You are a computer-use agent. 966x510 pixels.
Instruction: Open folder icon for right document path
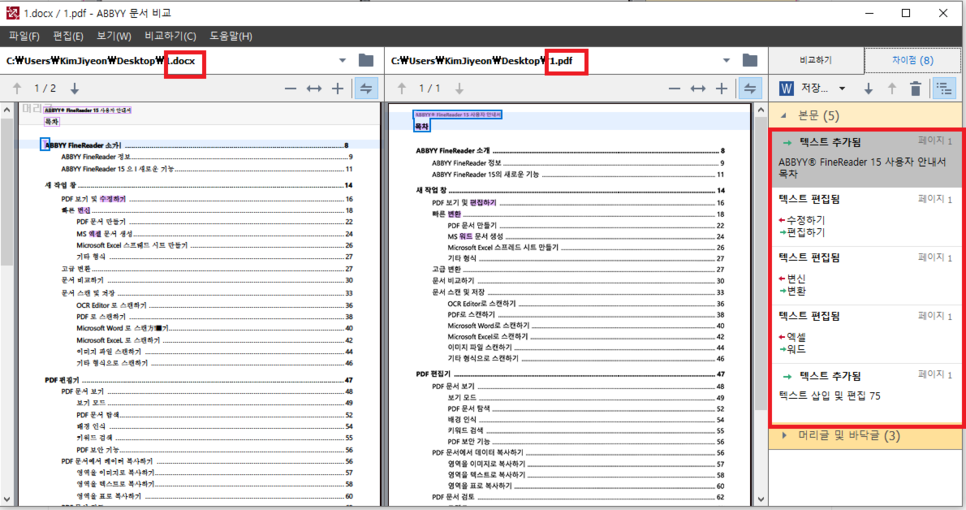pyautogui.click(x=750, y=60)
